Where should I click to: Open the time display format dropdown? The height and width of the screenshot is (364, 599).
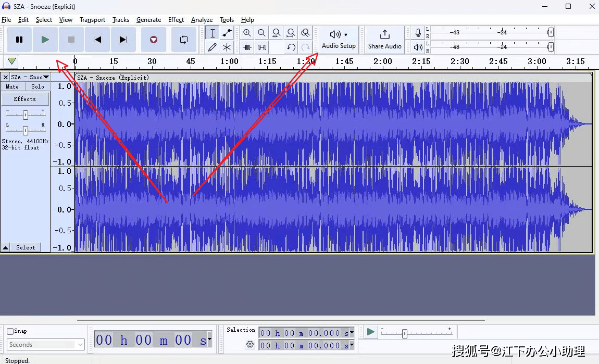coord(209,340)
